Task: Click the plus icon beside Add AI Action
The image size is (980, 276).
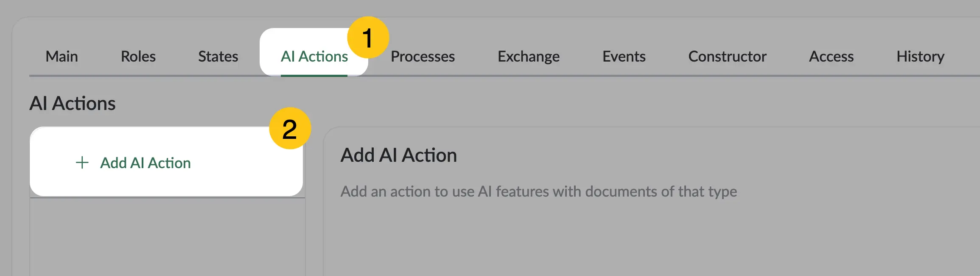Action: click(82, 163)
